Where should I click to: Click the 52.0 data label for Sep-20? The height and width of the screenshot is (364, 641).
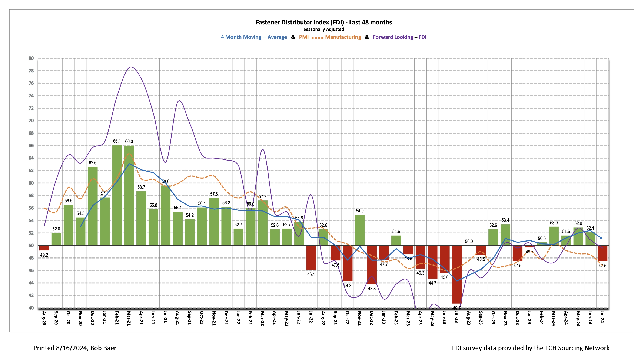[56, 229]
